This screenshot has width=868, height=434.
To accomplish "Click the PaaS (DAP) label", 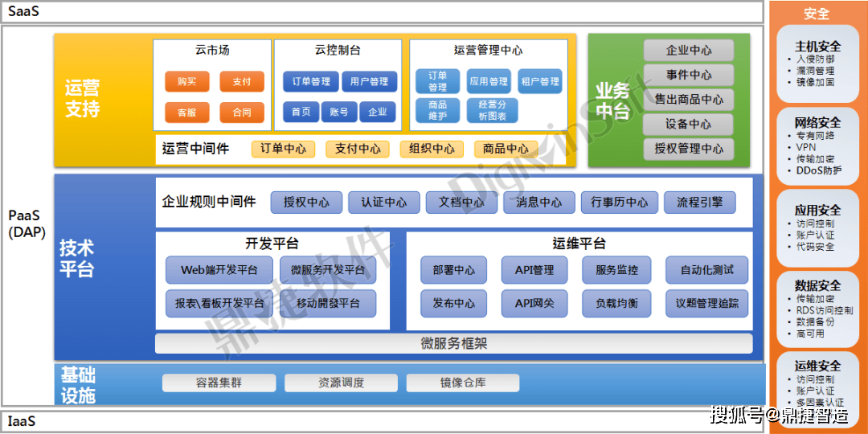I will tap(27, 223).
